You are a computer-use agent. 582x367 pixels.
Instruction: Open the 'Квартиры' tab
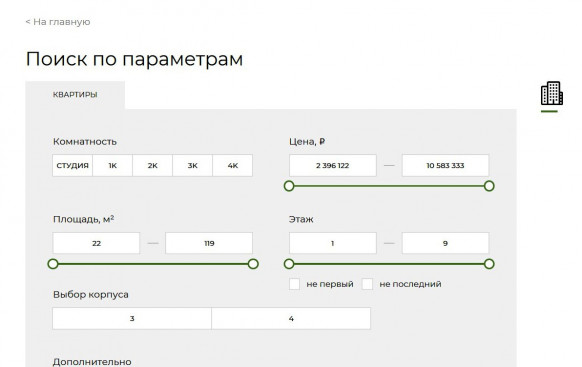(x=75, y=95)
